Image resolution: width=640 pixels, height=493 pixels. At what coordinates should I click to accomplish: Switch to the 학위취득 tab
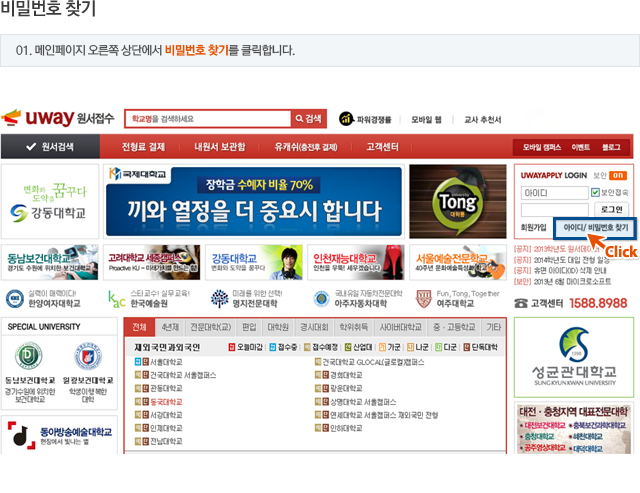pyautogui.click(x=353, y=327)
